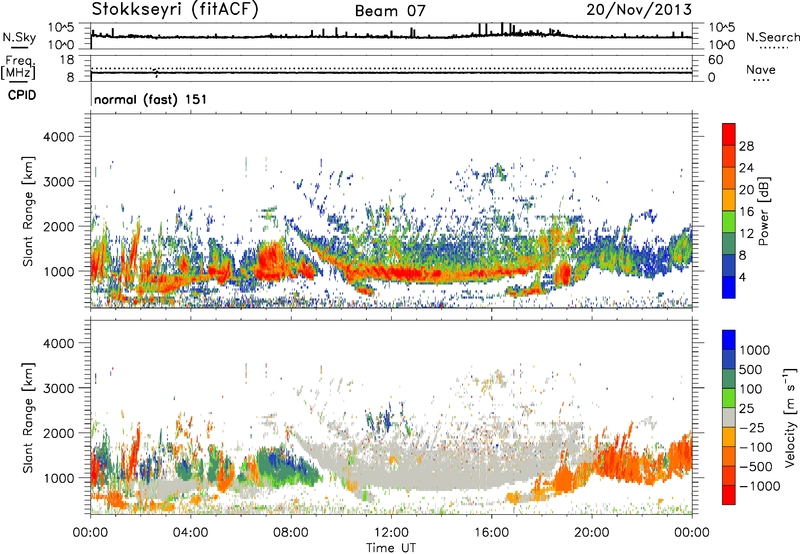Click the "04:00" time axis label
Image resolution: width=800 pixels, height=554 pixels.
click(190, 533)
